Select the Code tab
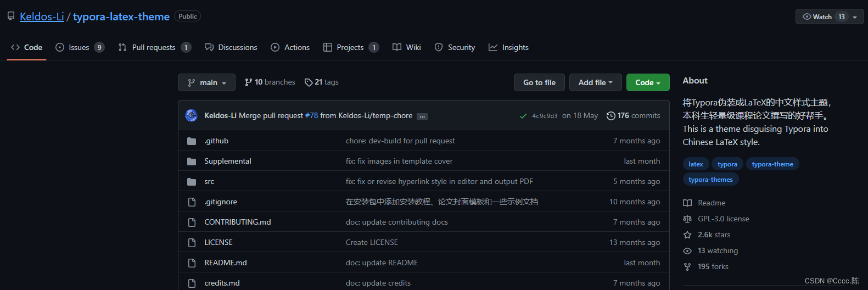Image resolution: width=868 pixels, height=290 pixels. pyautogui.click(x=26, y=47)
